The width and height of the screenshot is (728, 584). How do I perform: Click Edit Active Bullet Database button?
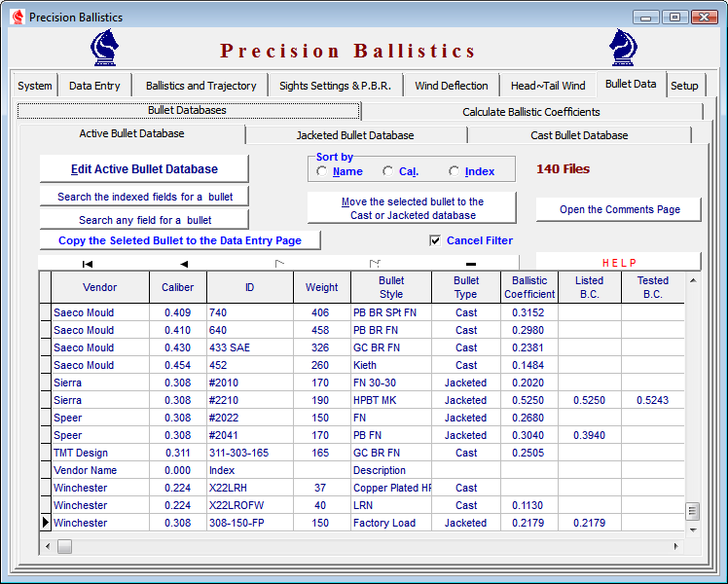(x=144, y=169)
